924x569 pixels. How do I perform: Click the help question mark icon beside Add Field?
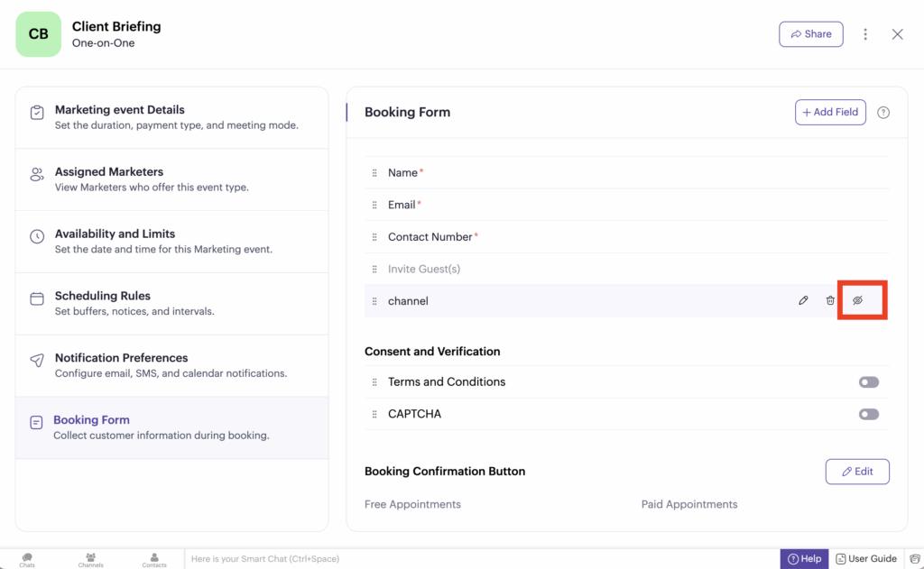coord(883,113)
